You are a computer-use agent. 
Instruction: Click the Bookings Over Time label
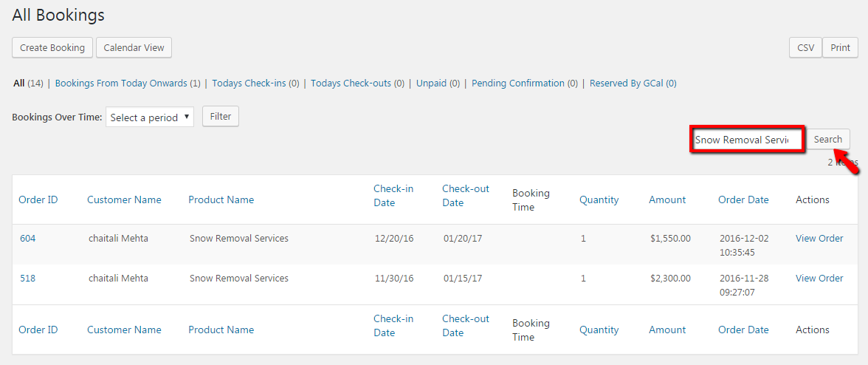tap(57, 117)
